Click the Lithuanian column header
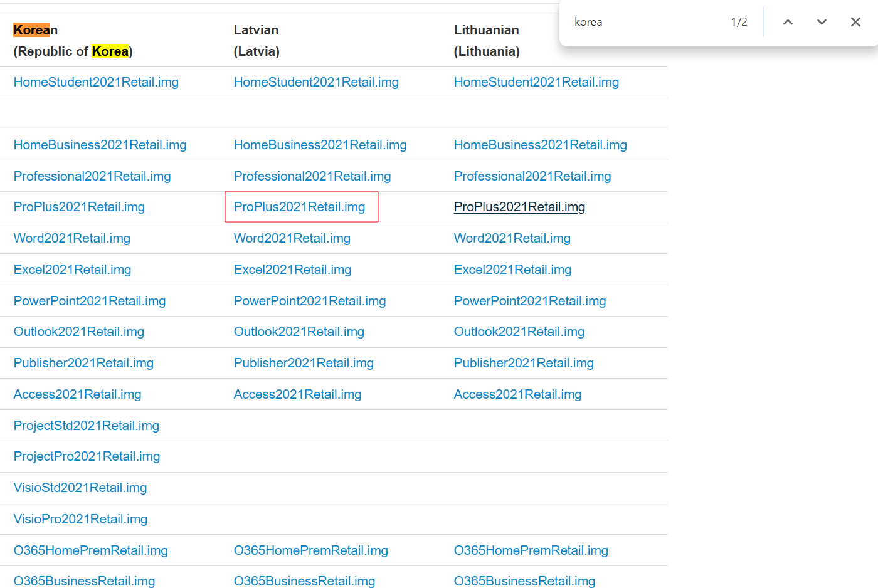 click(487, 30)
